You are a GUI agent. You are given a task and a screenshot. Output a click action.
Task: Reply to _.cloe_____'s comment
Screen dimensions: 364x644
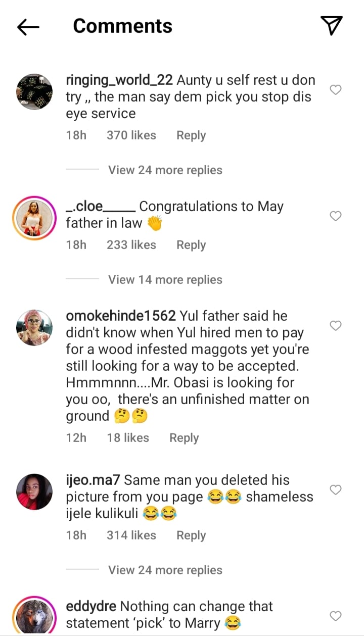point(191,245)
